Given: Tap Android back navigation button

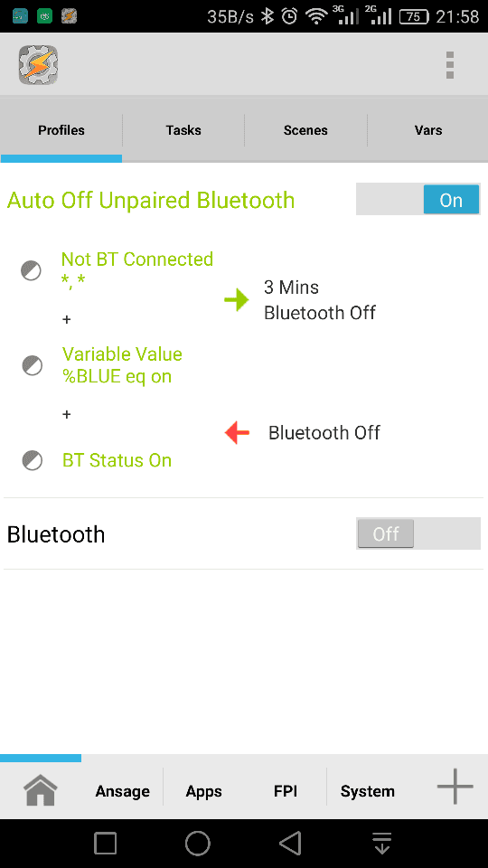Looking at the screenshot, I should click(290, 843).
